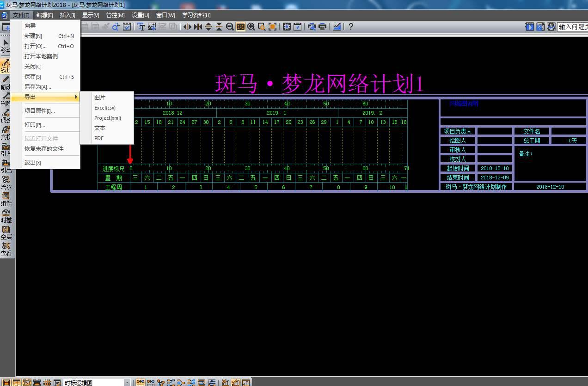Open the 显示[V] menu

pyautogui.click(x=91, y=15)
